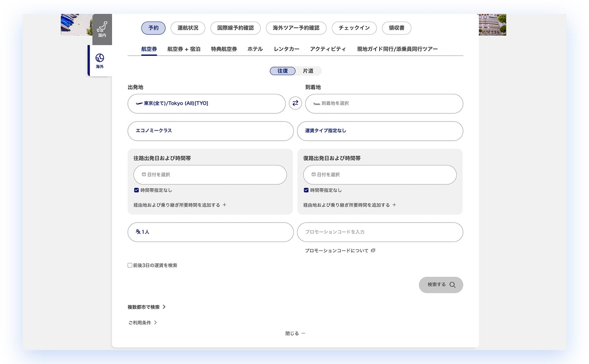Viewport: 589px width, 364px height.
Task: Click the チェックイン button
Action: [354, 28]
